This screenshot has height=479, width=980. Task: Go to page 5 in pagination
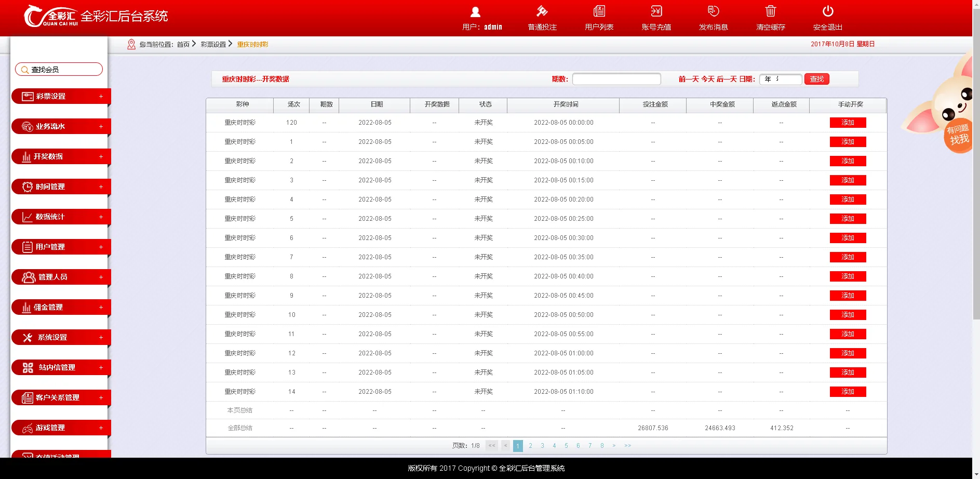click(566, 446)
